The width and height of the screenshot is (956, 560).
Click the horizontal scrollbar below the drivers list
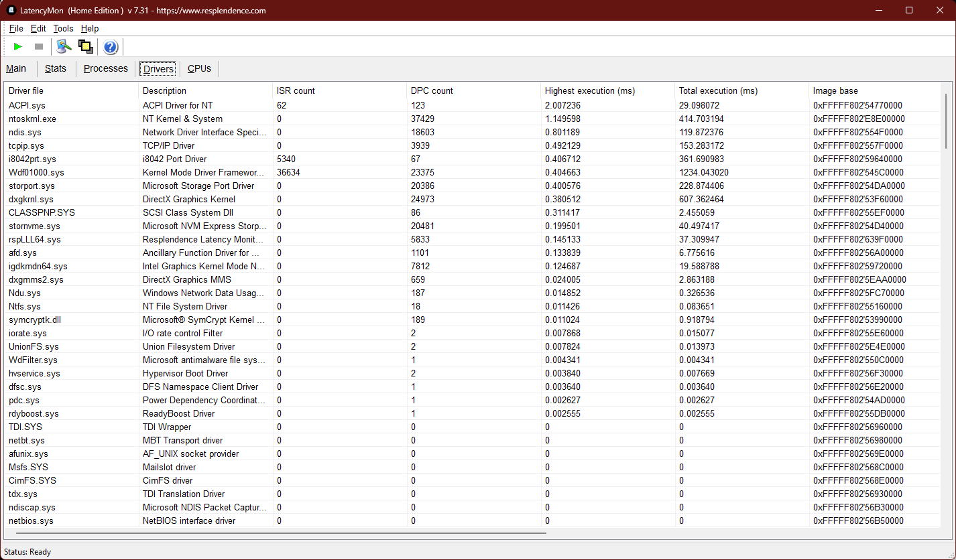click(275, 533)
